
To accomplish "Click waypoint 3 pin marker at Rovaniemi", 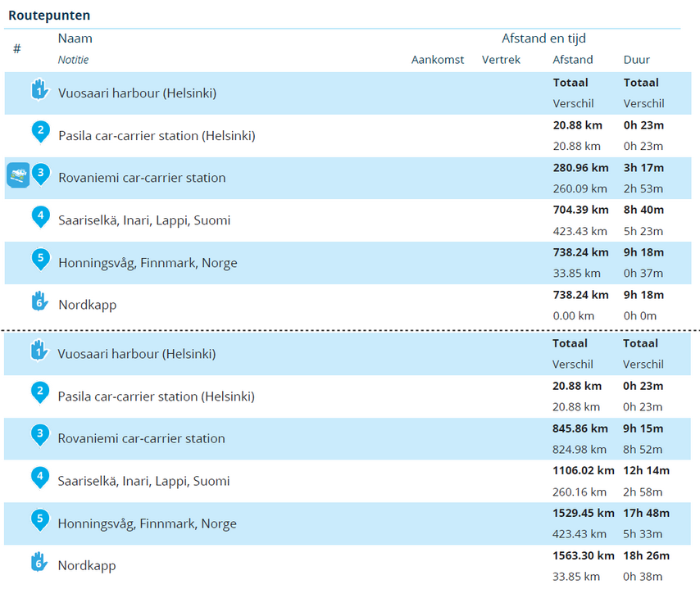I will pyautogui.click(x=40, y=173).
